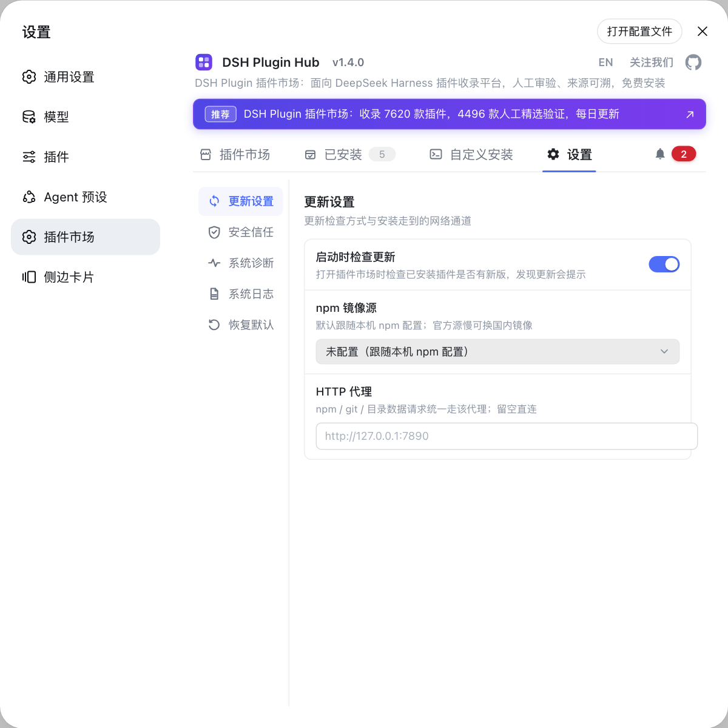Open the GitHub icon link
This screenshot has height=728, width=728.
(693, 62)
